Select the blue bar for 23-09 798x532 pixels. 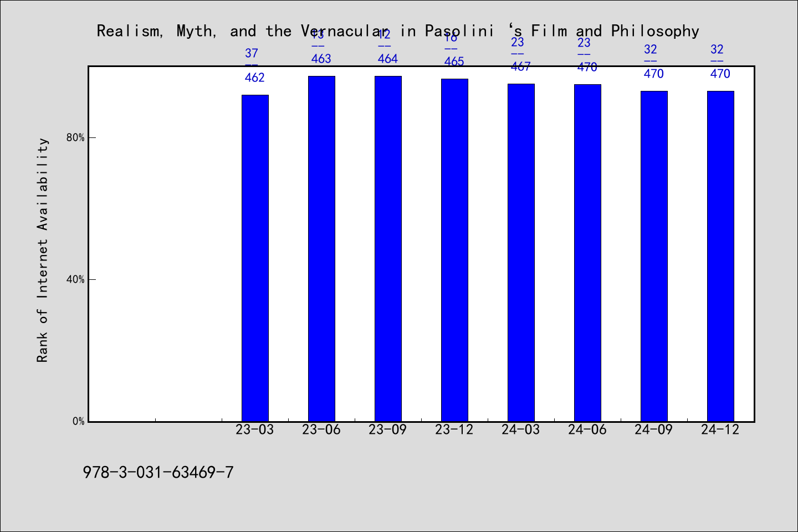pos(388,249)
